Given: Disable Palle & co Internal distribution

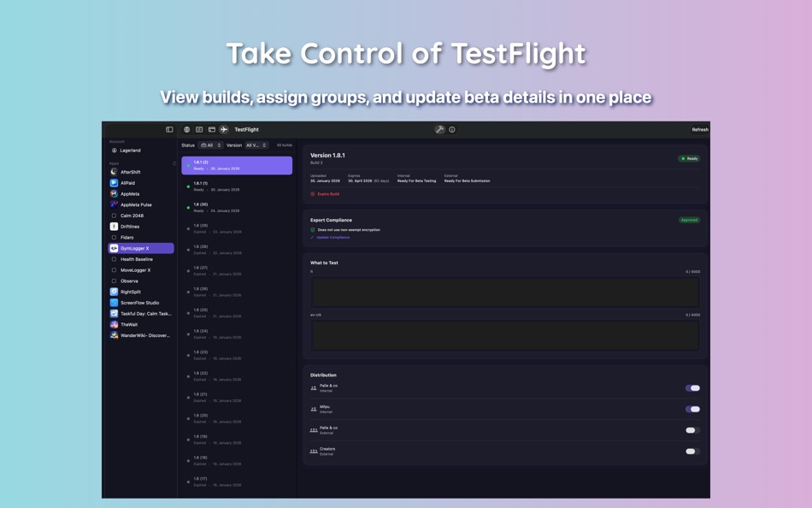Looking at the screenshot, I should [692, 388].
